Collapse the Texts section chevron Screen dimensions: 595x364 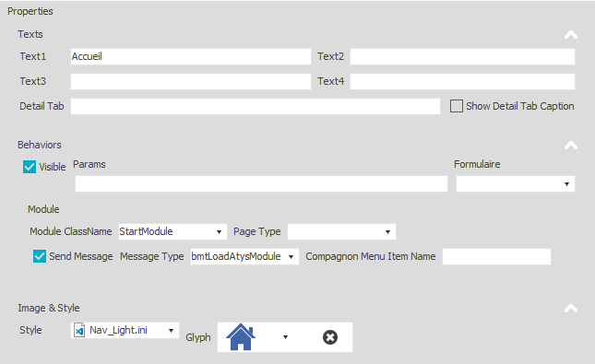coord(571,35)
